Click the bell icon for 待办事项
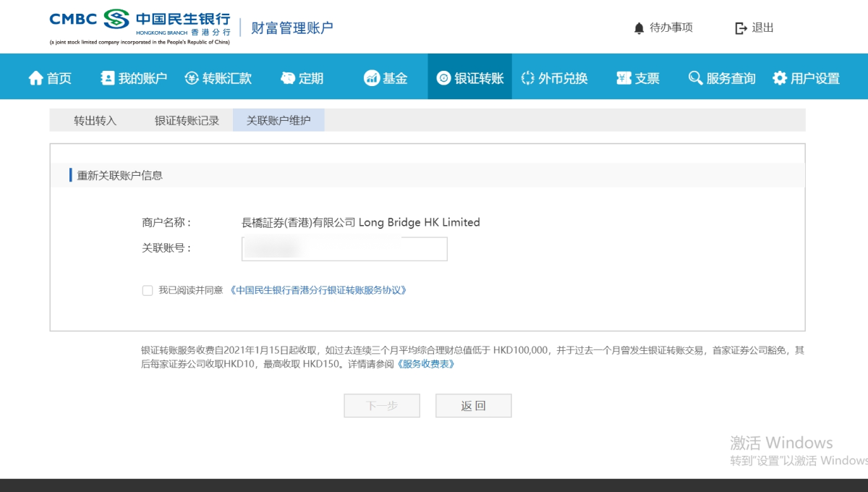The width and height of the screenshot is (868, 492). 639,28
